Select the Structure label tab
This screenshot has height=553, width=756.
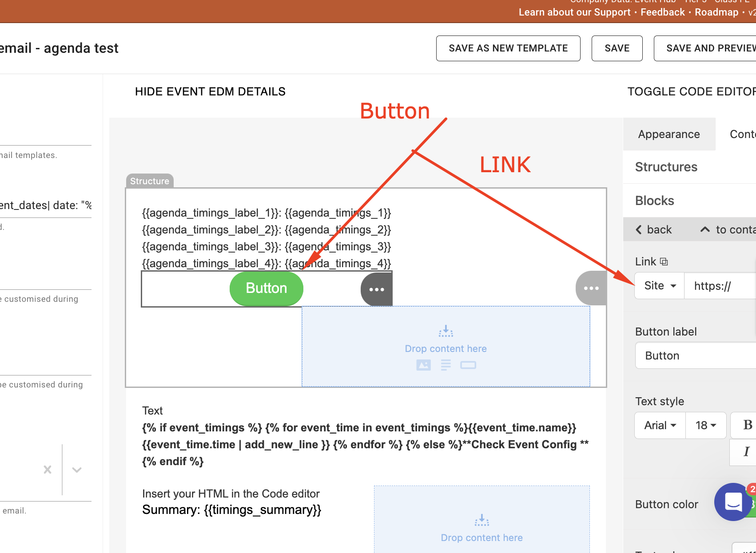tap(150, 181)
